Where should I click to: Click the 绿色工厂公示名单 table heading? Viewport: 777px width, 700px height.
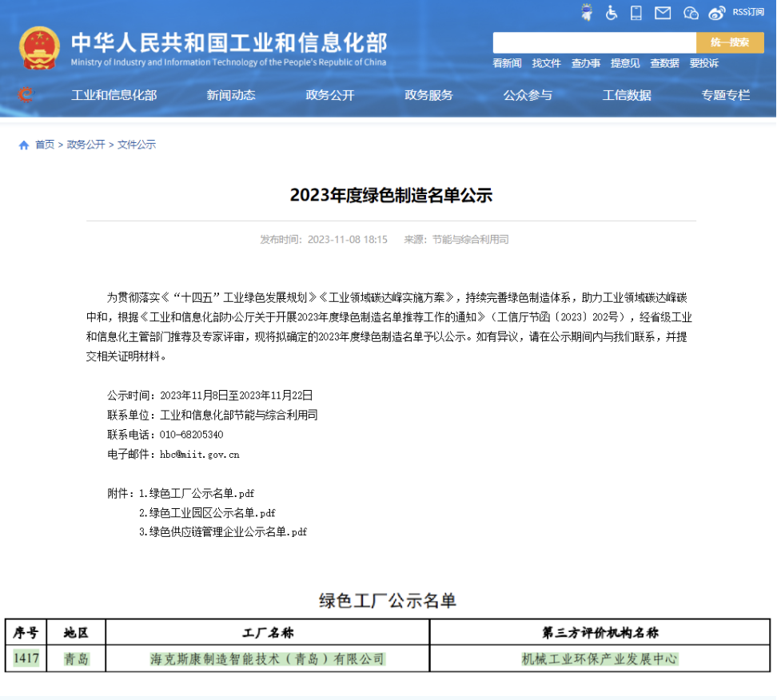388,601
